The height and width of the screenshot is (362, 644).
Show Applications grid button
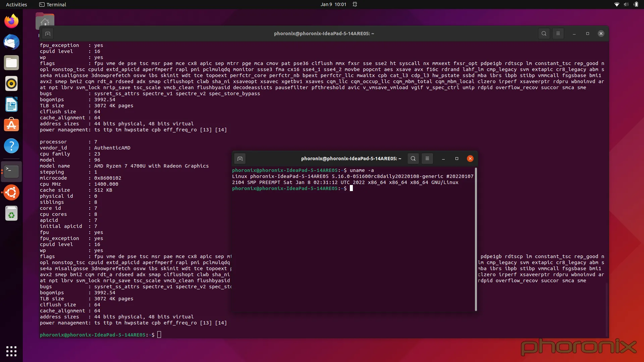[11, 351]
